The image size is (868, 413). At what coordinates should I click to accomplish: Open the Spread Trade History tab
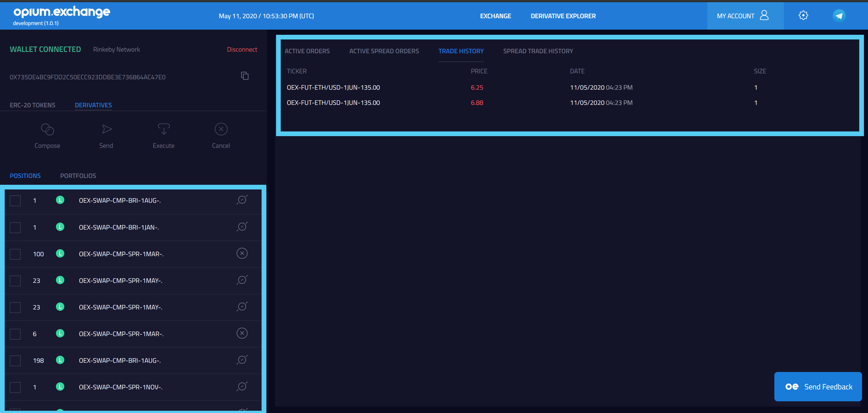tap(538, 51)
